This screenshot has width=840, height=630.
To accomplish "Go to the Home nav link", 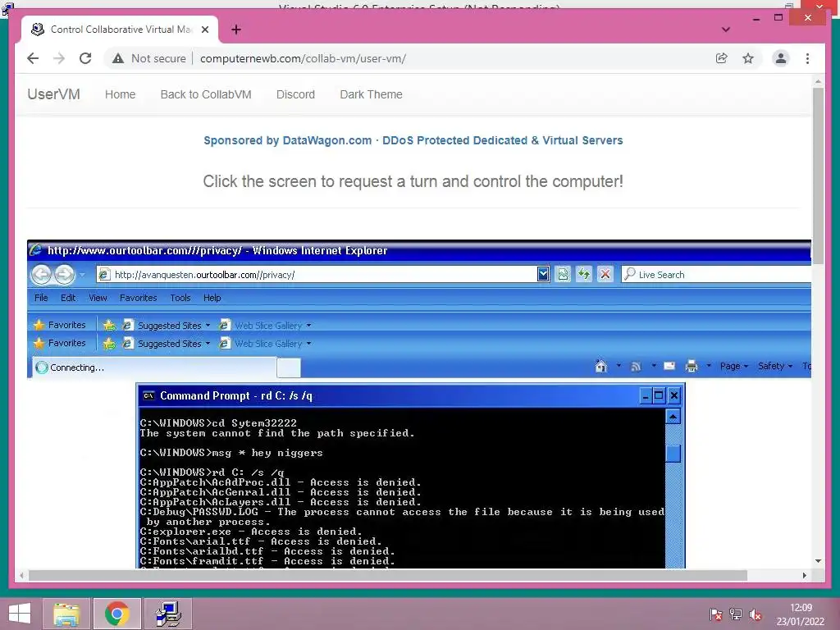I will [x=120, y=94].
